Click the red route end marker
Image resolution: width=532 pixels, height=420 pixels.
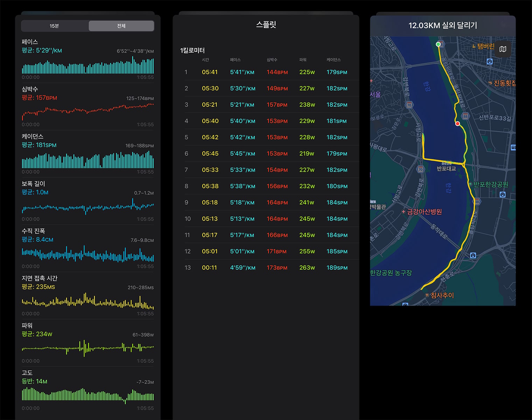click(x=457, y=124)
